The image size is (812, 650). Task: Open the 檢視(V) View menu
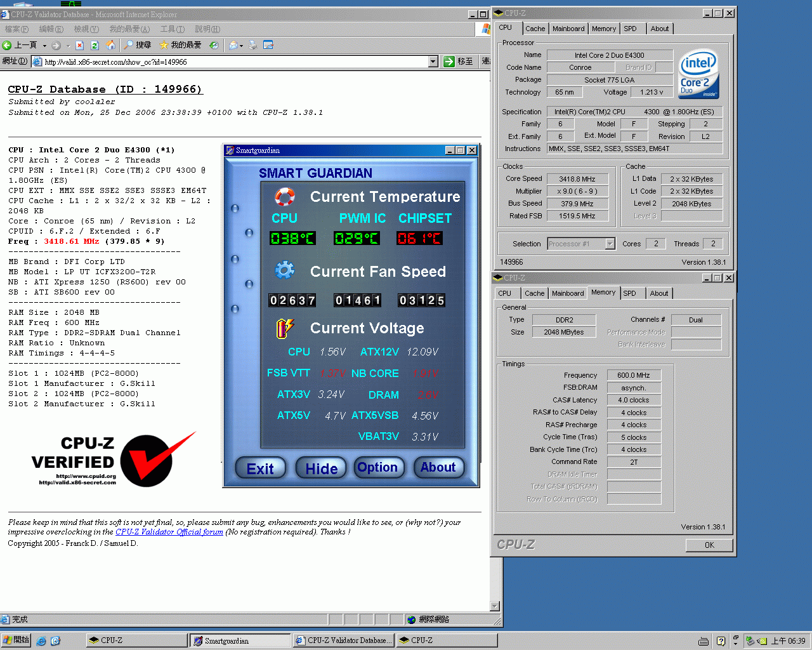(86, 29)
